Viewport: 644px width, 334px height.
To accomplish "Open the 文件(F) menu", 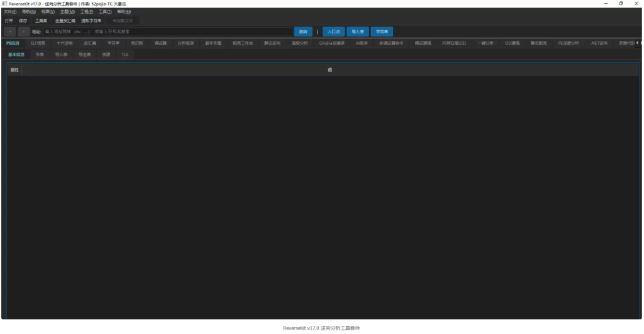I will [10, 12].
